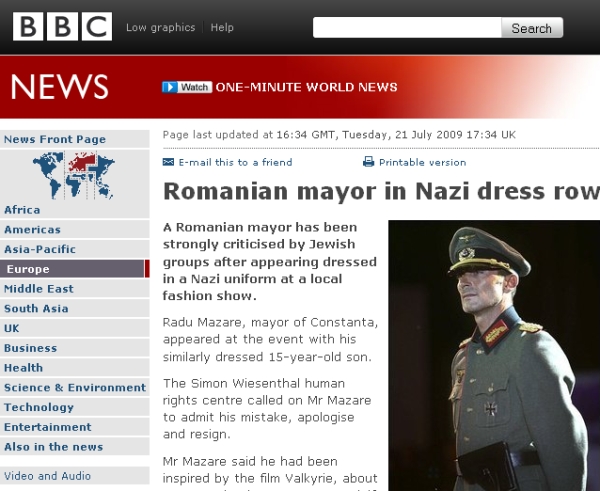The image size is (600, 491).
Task: Open the Help link
Action: pyautogui.click(x=223, y=28)
